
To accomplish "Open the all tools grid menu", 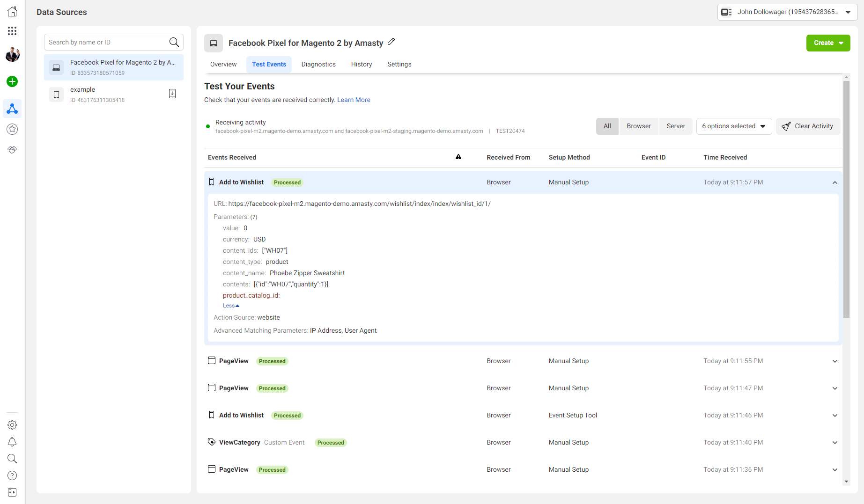I will [12, 31].
